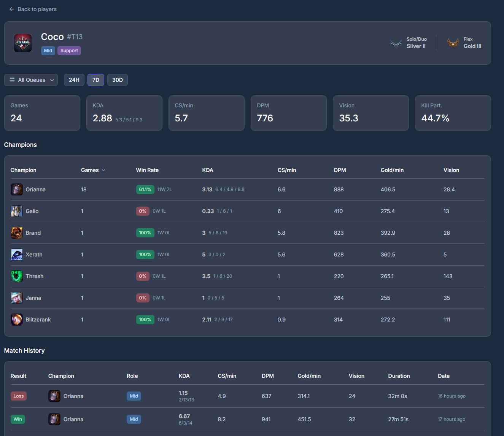Screen dimensions: 504x436
Task: Sort champions by Vision header
Action: [x=451, y=170]
